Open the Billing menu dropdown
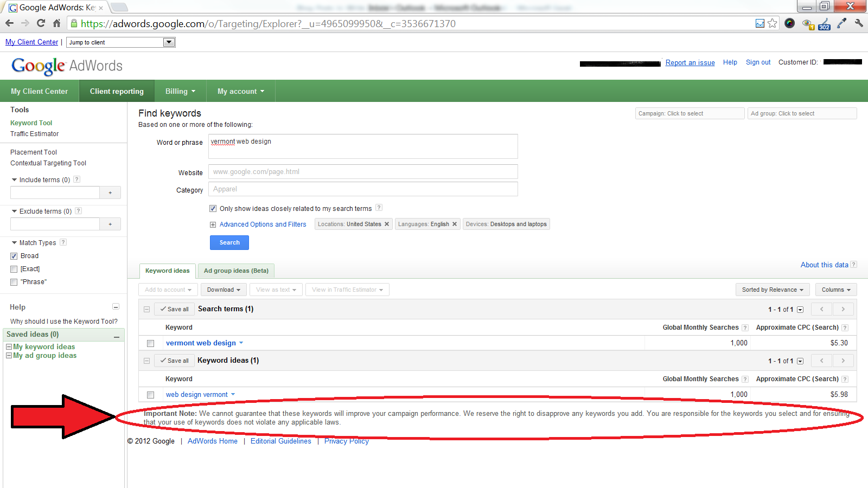The height and width of the screenshot is (488, 868). point(180,91)
